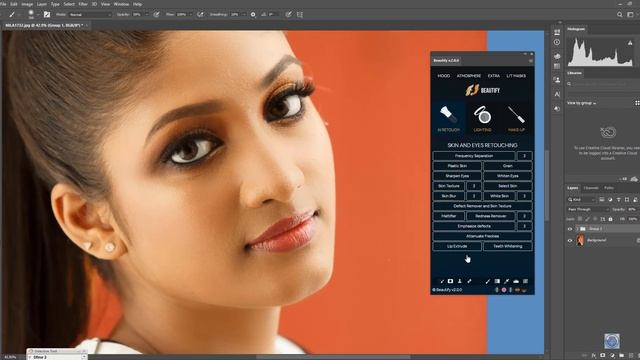
Task: Click the Attenuate Freckles button
Action: tap(482, 236)
